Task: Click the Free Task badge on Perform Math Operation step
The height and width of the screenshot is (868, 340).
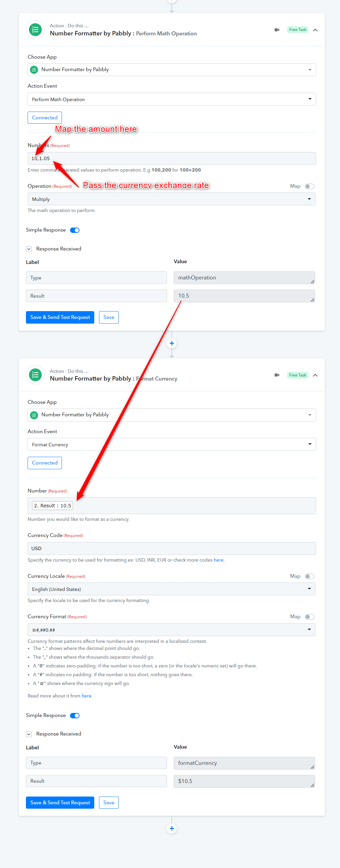Action: click(x=298, y=30)
